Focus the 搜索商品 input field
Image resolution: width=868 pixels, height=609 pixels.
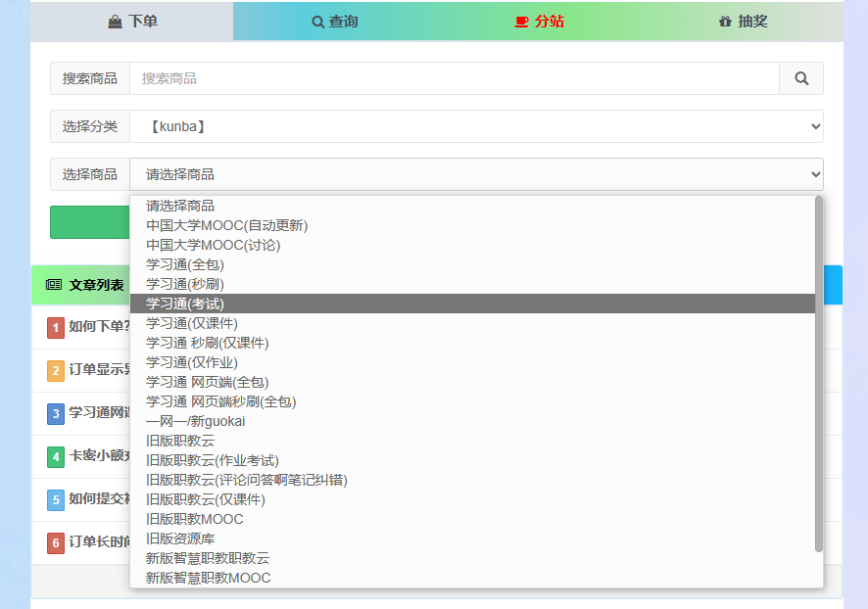click(x=455, y=78)
